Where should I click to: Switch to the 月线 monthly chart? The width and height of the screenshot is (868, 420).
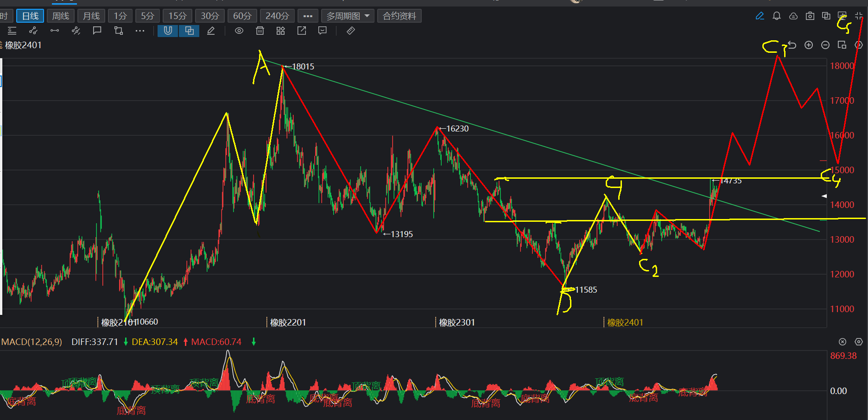(x=91, y=16)
